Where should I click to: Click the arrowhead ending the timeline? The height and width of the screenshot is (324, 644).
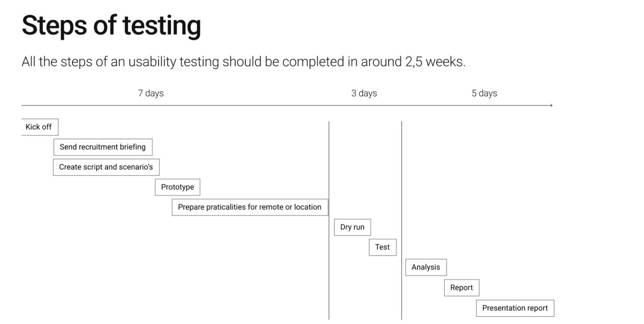(551, 106)
